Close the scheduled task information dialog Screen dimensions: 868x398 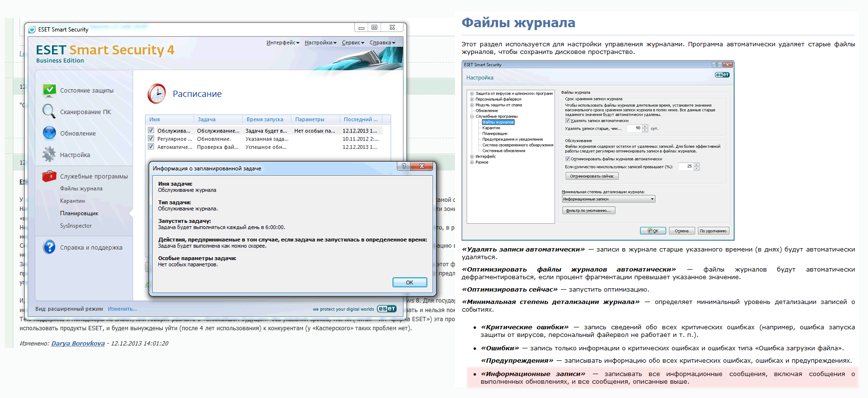pos(422,166)
